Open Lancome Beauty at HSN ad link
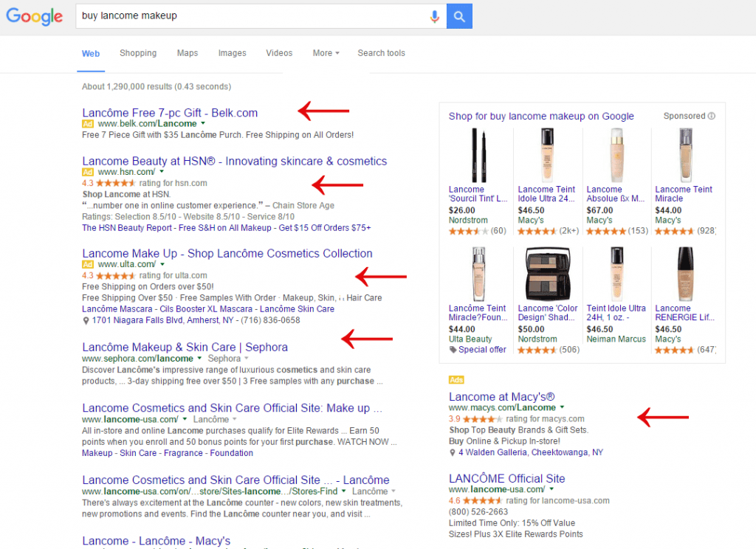This screenshot has height=549, width=756. (234, 161)
